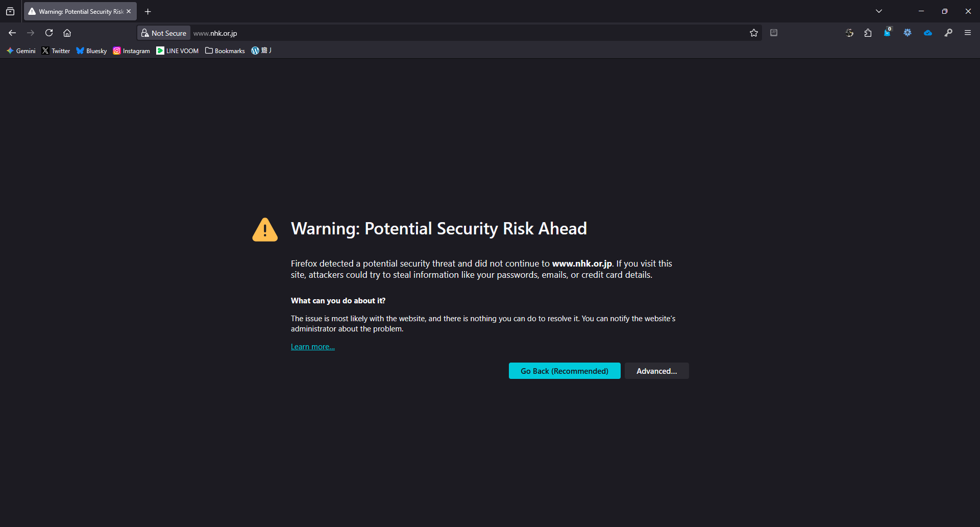Expand the Advanced... error details
980x527 pixels.
tap(656, 371)
